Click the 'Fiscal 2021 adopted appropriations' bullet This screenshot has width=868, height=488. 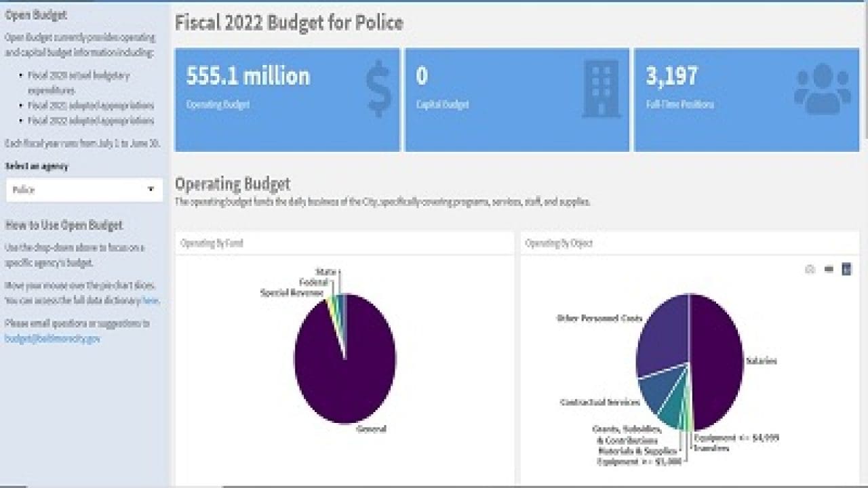point(91,106)
